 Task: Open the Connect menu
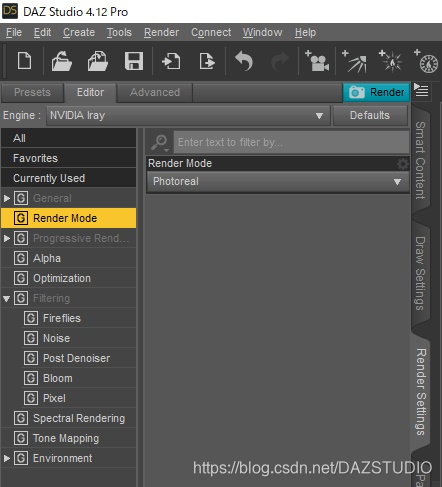211,32
